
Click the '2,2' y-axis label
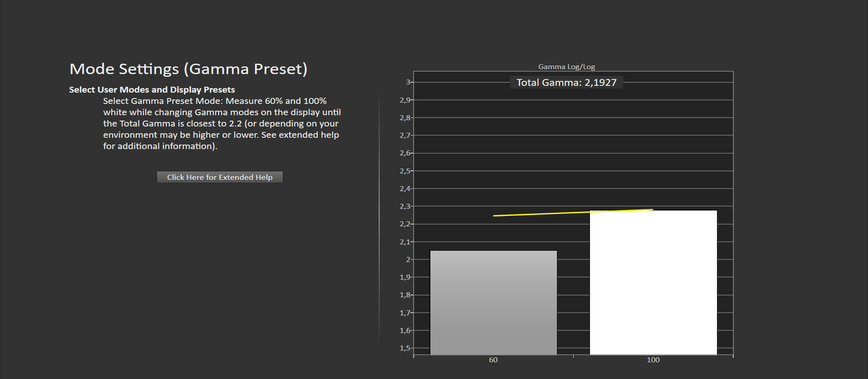[x=405, y=224]
